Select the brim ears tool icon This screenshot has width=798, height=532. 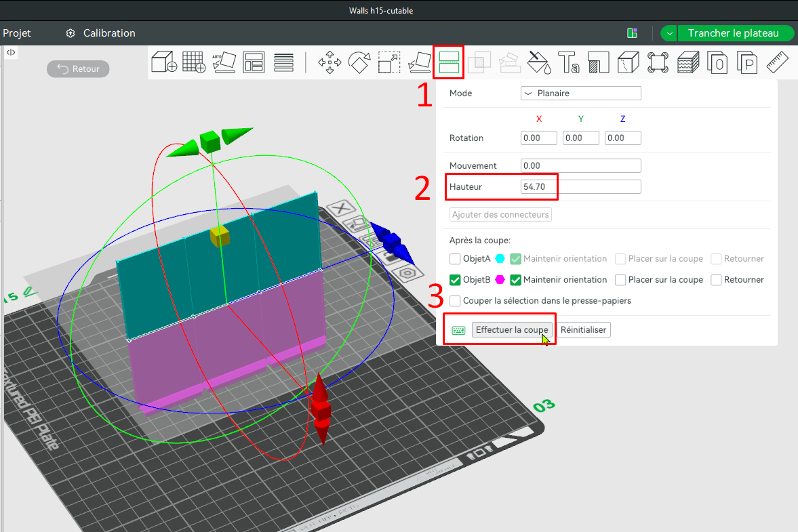coord(658,62)
